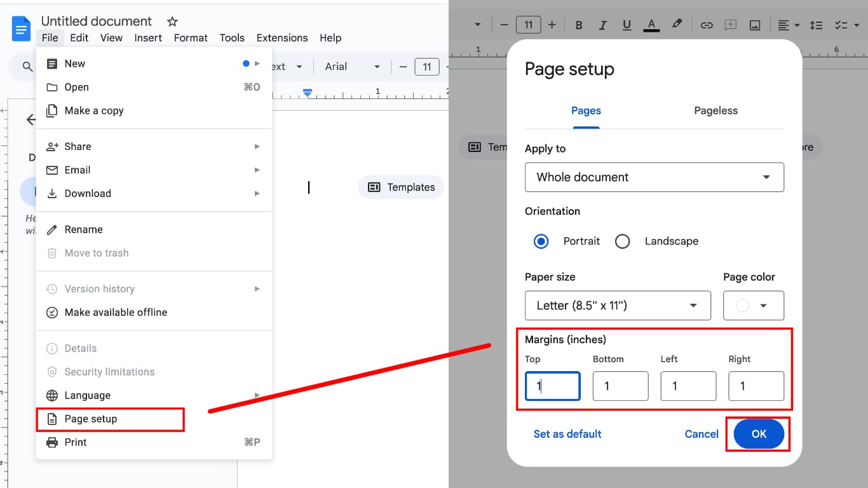Click the Top margin input field
Image resolution: width=868 pixels, height=488 pixels.
coord(552,386)
